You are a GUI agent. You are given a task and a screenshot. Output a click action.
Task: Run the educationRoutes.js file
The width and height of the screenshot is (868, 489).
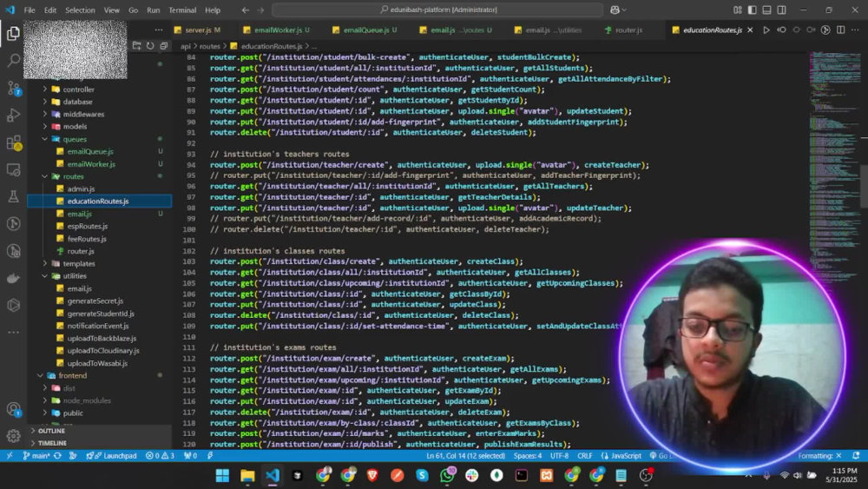(x=766, y=30)
